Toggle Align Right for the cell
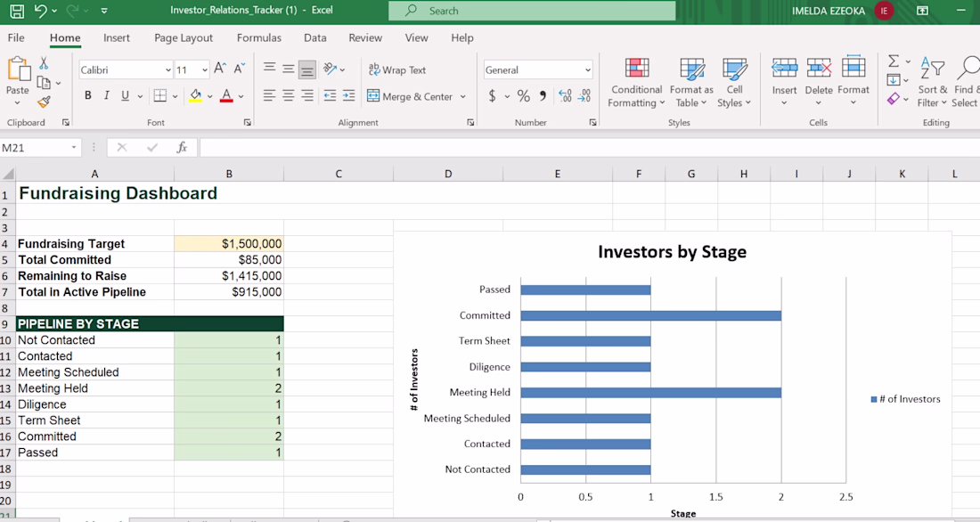This screenshot has height=522, width=980. tap(306, 95)
